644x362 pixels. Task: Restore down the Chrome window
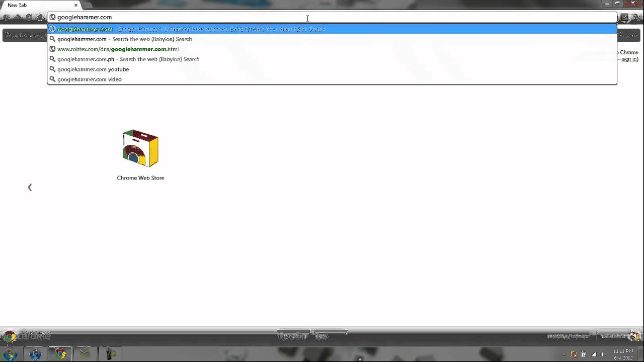(618, 3)
